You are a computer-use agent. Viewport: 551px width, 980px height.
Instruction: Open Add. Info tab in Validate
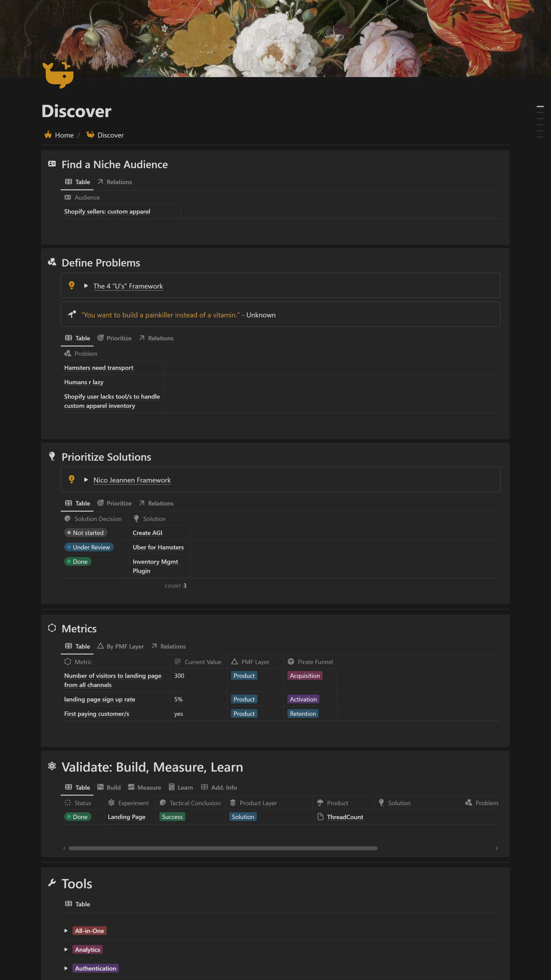pos(219,787)
